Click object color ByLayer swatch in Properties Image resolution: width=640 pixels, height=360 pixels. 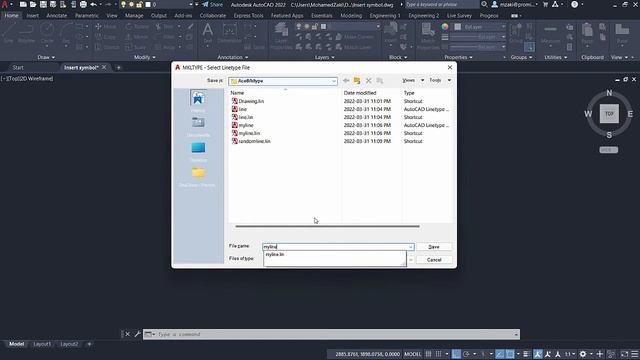pyautogui.click(x=458, y=27)
